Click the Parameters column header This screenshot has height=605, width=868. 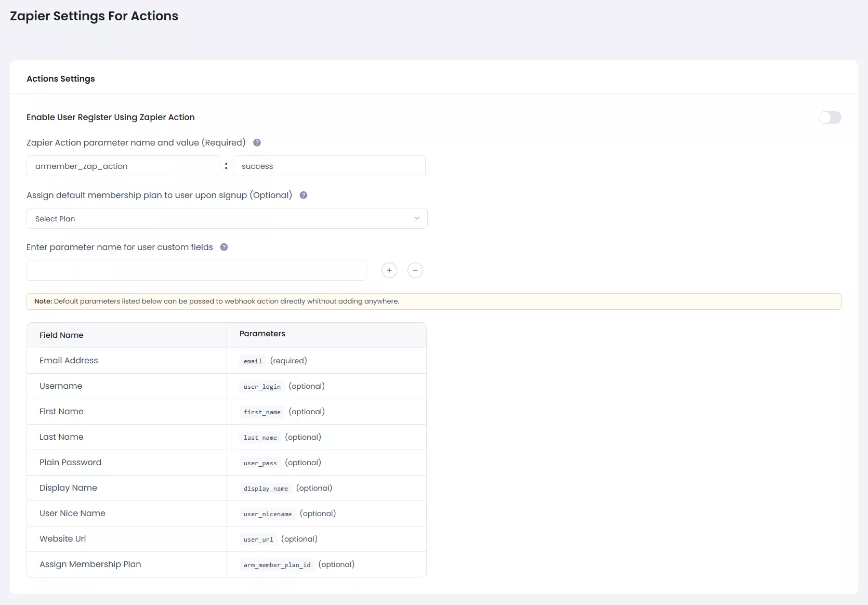(262, 334)
